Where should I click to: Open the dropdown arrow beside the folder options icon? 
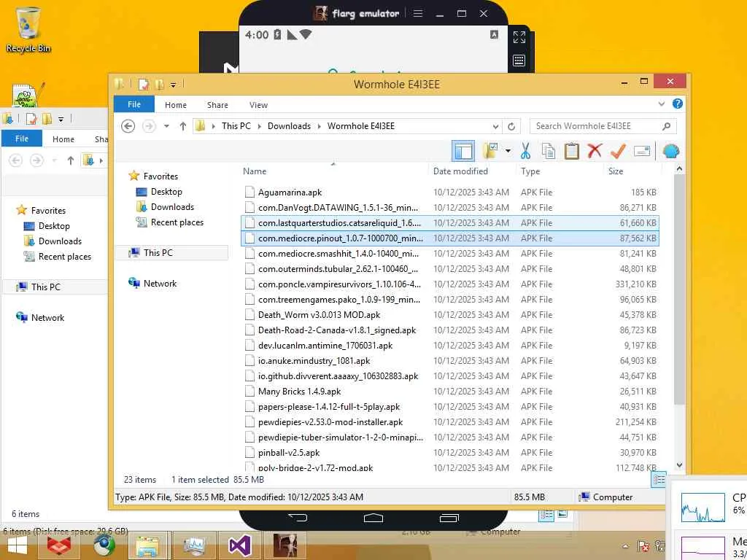pos(508,152)
